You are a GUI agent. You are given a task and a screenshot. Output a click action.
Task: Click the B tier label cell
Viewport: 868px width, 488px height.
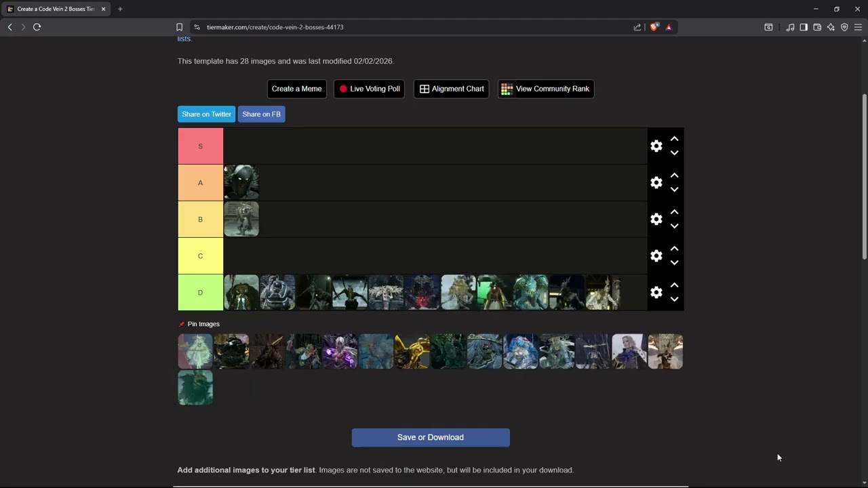[x=200, y=220]
